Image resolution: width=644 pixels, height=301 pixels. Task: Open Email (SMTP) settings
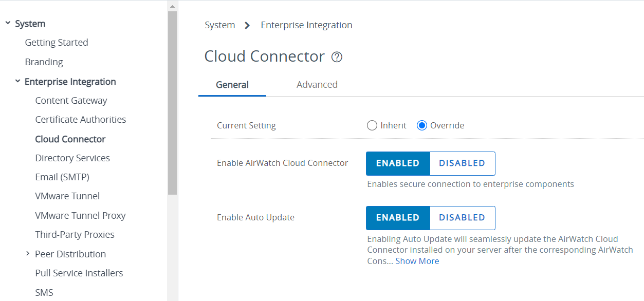[62, 177]
